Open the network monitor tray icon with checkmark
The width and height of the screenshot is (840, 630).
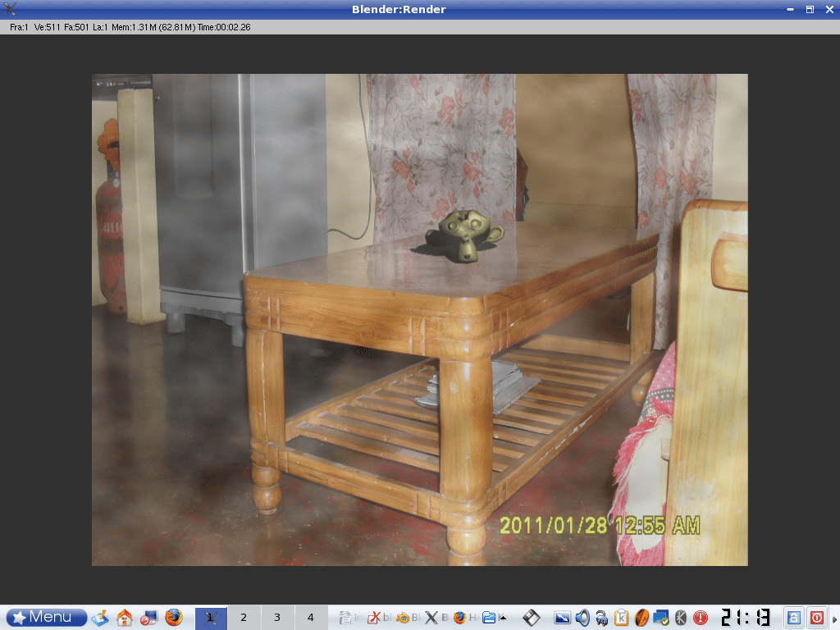(661, 619)
